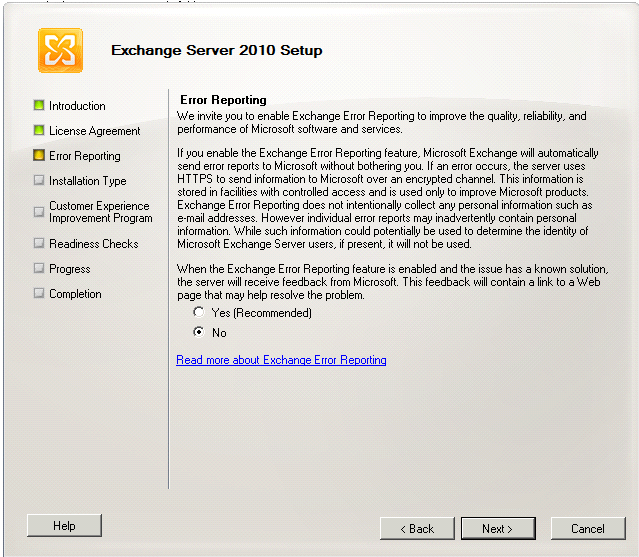Click the gray Readiness Checks step indicator
Screen dimensions: 639x557
point(39,243)
